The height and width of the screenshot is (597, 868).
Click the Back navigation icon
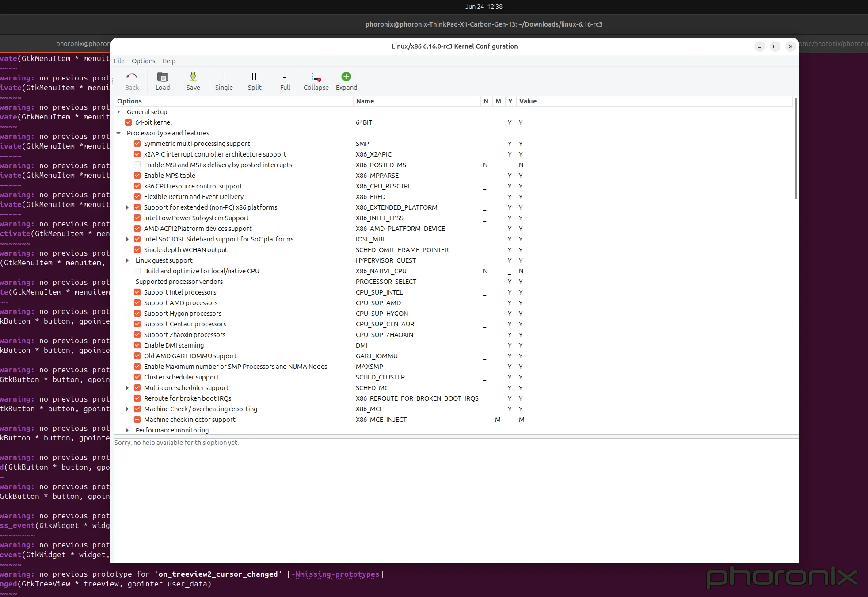(131, 80)
